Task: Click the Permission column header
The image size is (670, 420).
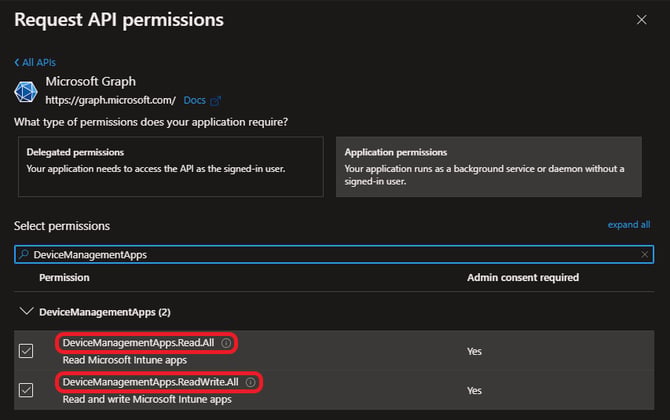Action: (65, 278)
